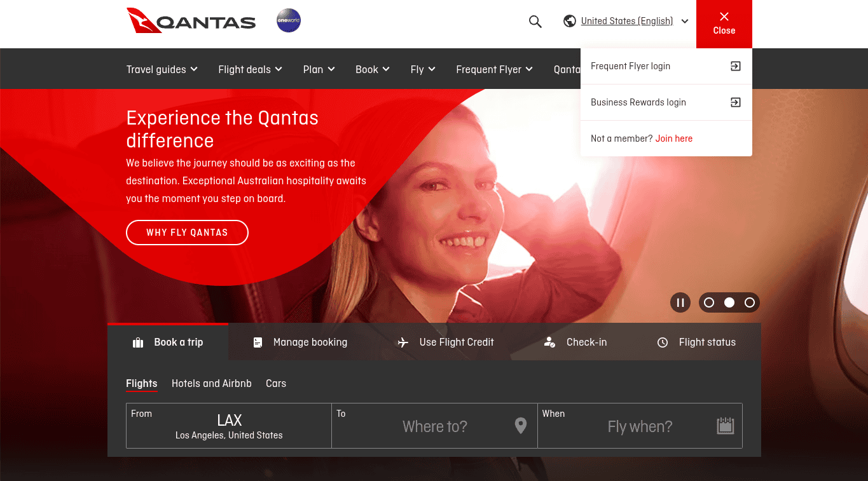The width and height of the screenshot is (868, 481).
Task: Switch to Check-in tab
Action: point(575,342)
